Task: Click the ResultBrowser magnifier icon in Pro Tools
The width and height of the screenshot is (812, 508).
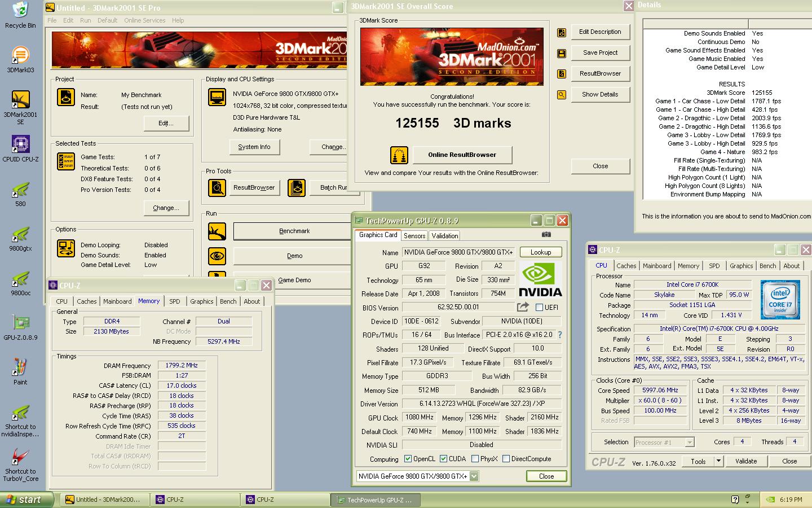Action: (x=217, y=187)
